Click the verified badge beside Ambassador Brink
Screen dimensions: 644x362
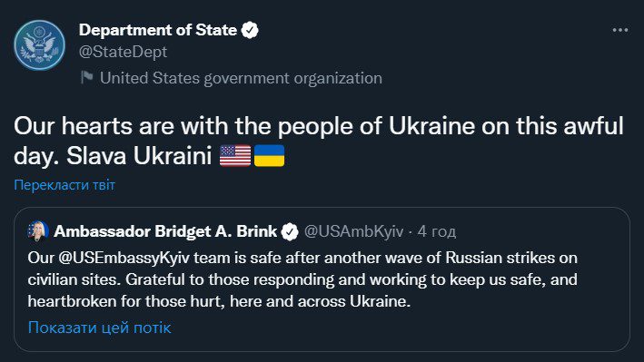(290, 231)
